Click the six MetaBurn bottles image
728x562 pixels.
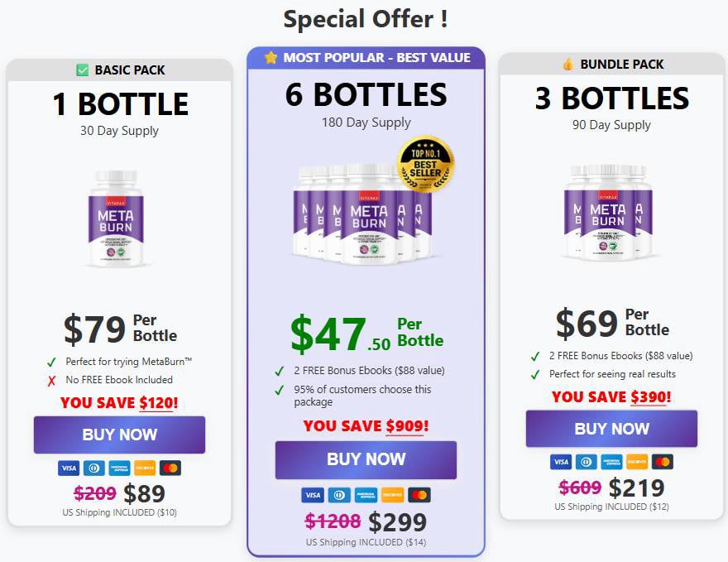[x=363, y=214]
